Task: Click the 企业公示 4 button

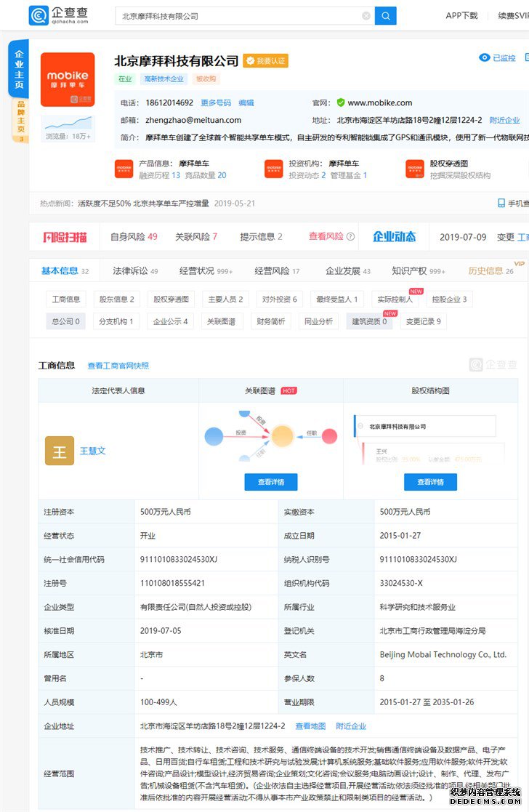Action: tap(170, 321)
